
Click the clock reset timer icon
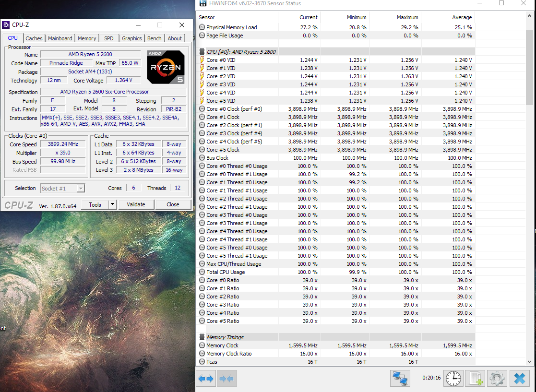pyautogui.click(x=453, y=379)
